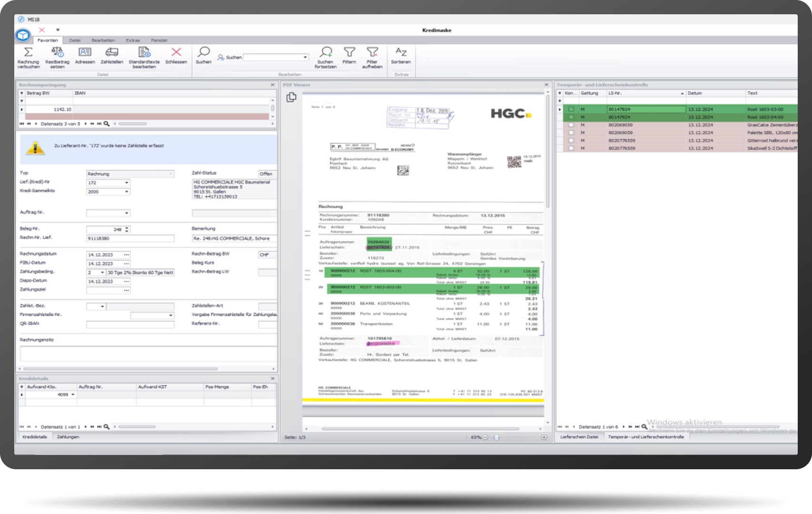
Task: Click Suchen fortsetzen icon
Action: 326,52
